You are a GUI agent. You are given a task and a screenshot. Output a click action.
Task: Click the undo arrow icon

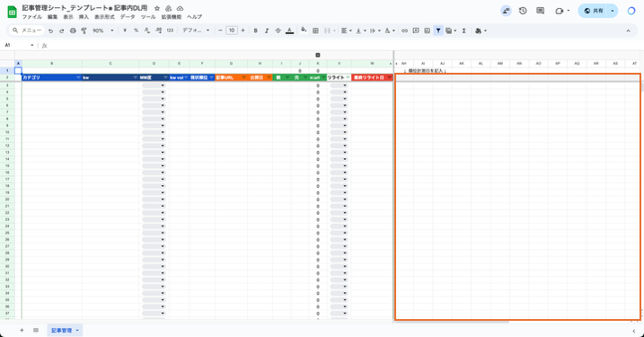pyautogui.click(x=50, y=31)
